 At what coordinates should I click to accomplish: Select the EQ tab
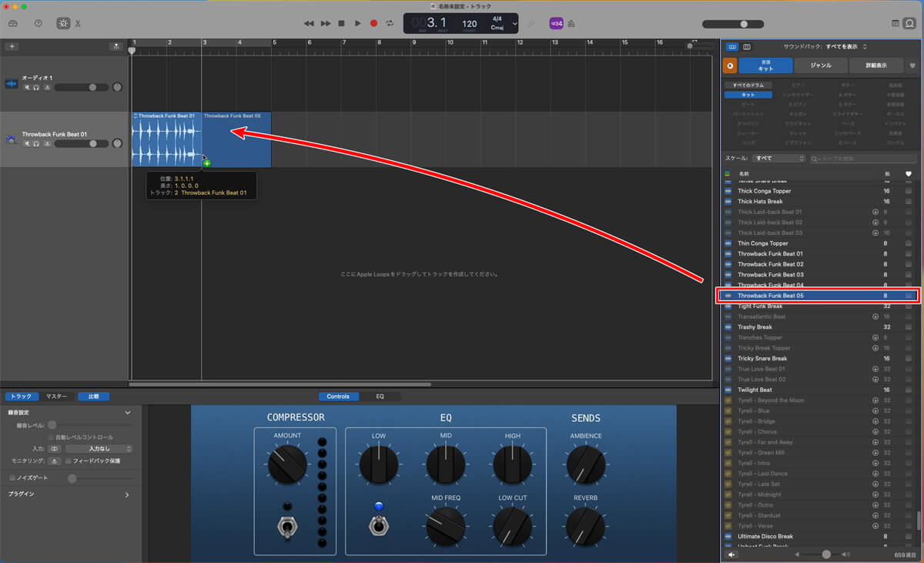pyautogui.click(x=380, y=397)
